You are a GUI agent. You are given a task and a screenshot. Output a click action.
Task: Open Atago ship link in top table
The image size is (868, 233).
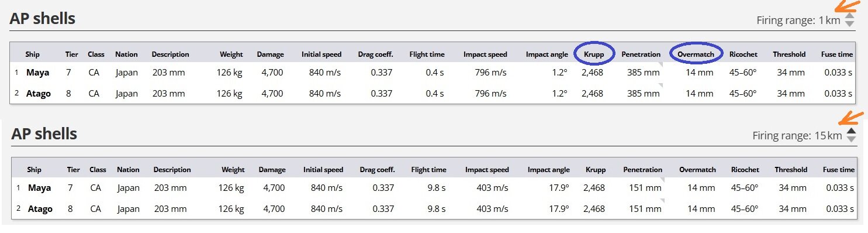(x=39, y=93)
